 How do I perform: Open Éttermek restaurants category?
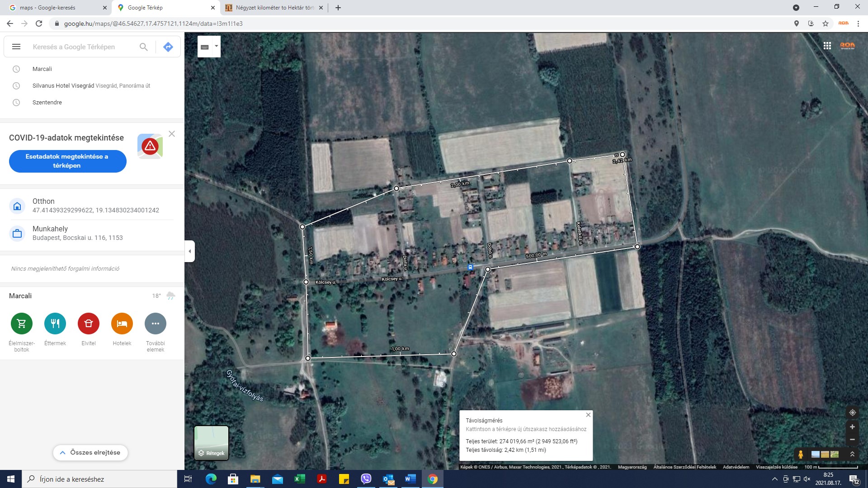(x=55, y=324)
